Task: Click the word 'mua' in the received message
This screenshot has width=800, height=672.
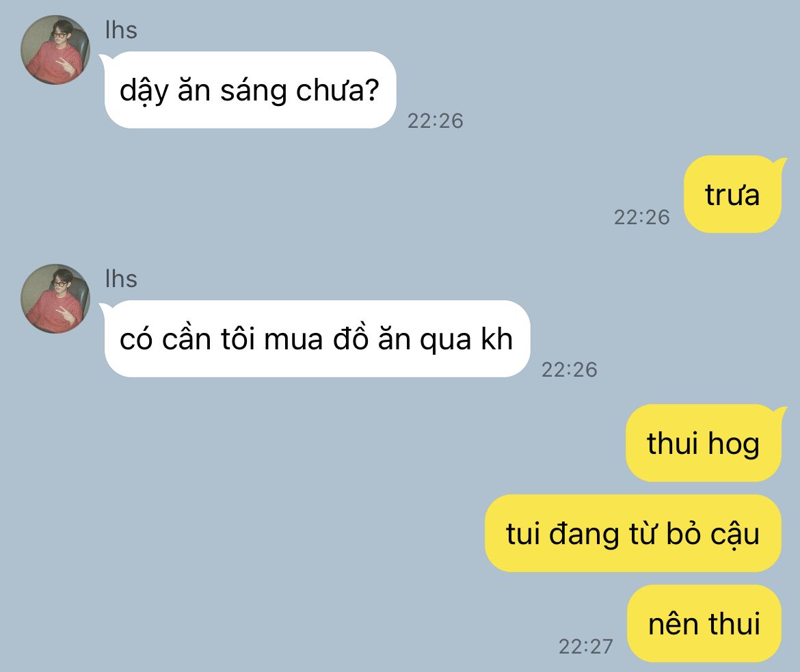Action: coord(294,340)
